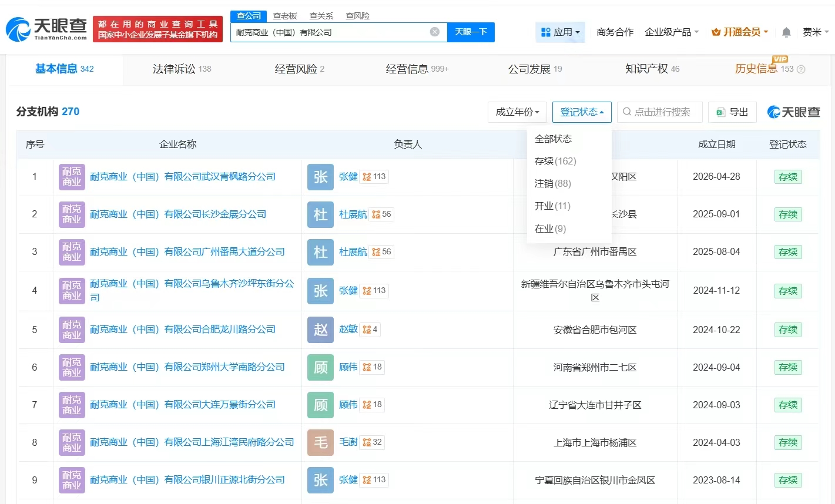This screenshot has height=504, width=835.
Task: Clear the search box with the X icon
Action: pyautogui.click(x=435, y=32)
